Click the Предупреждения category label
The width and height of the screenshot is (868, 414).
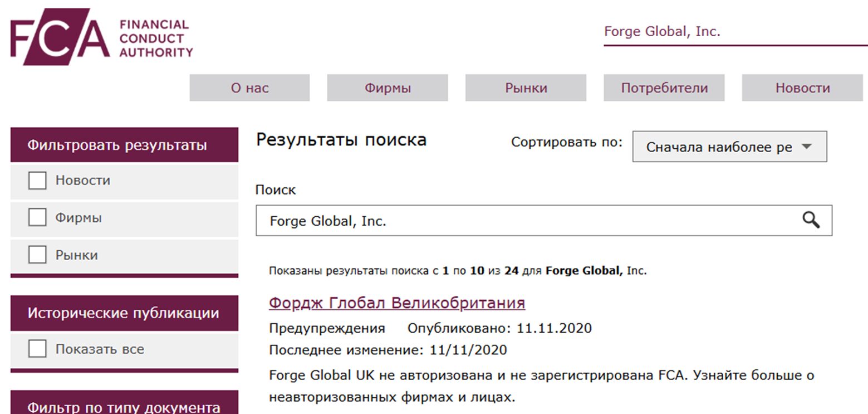point(327,328)
